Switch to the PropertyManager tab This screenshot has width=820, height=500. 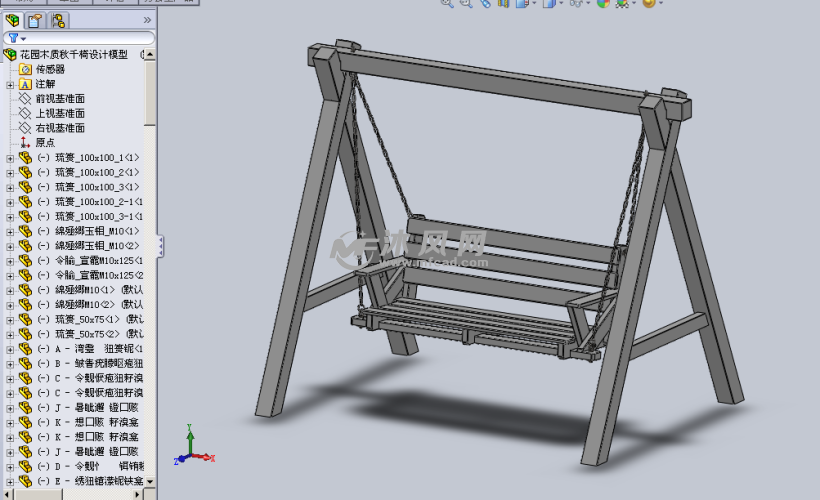click(x=36, y=20)
